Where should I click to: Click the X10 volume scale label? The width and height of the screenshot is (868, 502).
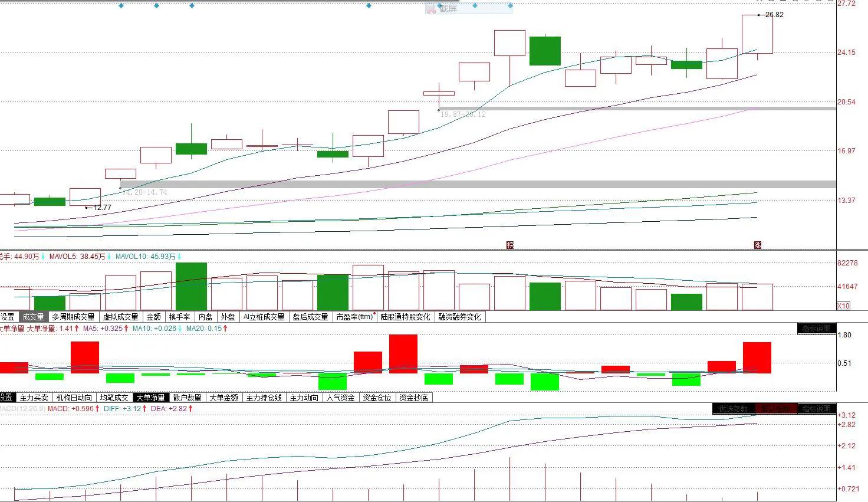(844, 306)
